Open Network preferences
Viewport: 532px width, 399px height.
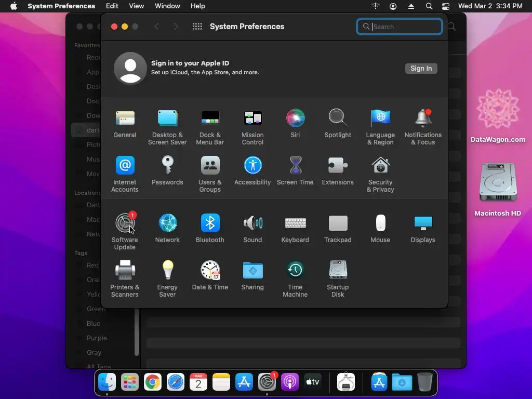pyautogui.click(x=167, y=229)
